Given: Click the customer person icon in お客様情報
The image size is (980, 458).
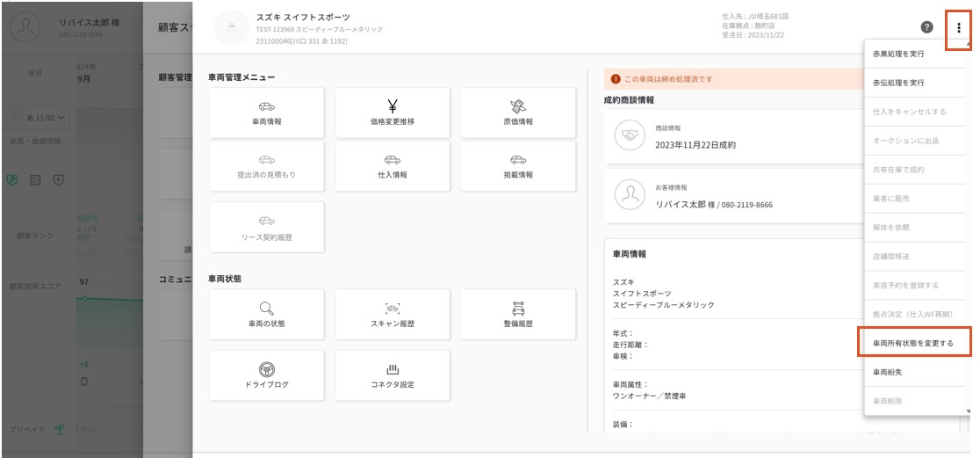Looking at the screenshot, I should click(630, 195).
